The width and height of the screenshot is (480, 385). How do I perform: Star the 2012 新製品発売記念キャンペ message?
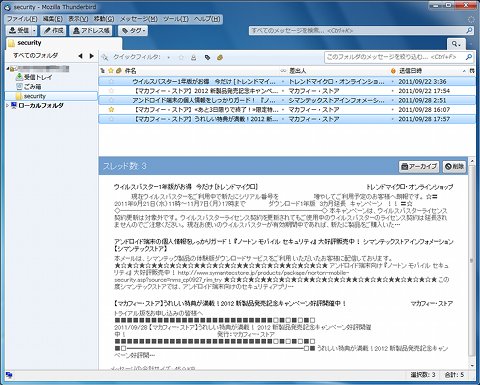[x=111, y=91]
